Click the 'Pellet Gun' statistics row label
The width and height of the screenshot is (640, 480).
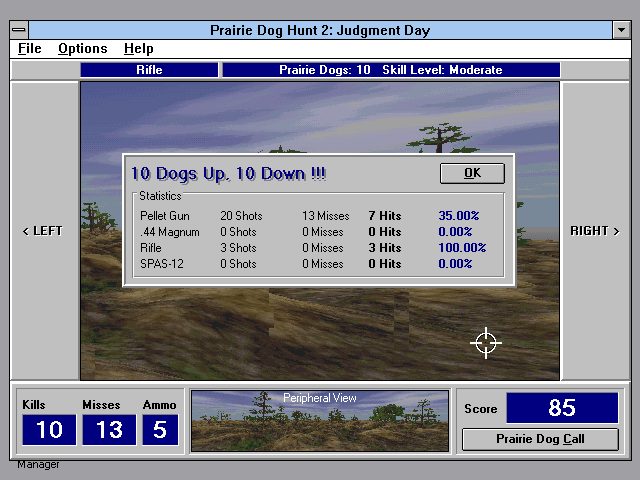click(x=164, y=216)
